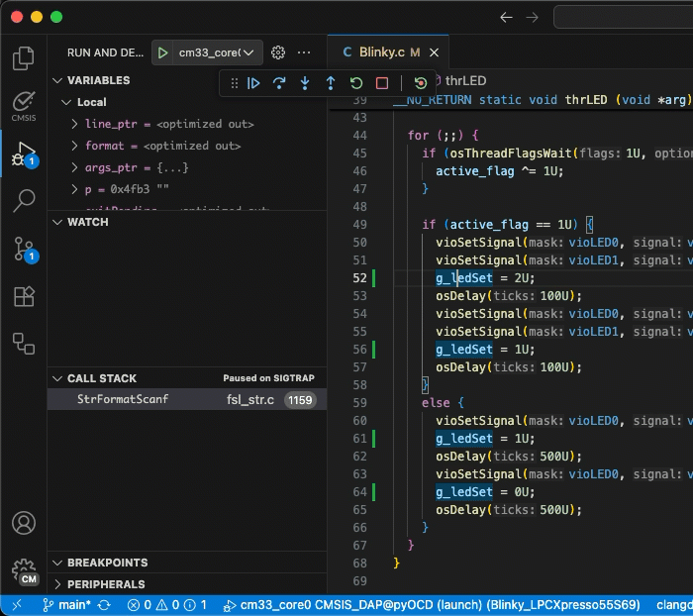Expand the PERIPHERALS section
The height and width of the screenshot is (616, 693).
click(57, 584)
